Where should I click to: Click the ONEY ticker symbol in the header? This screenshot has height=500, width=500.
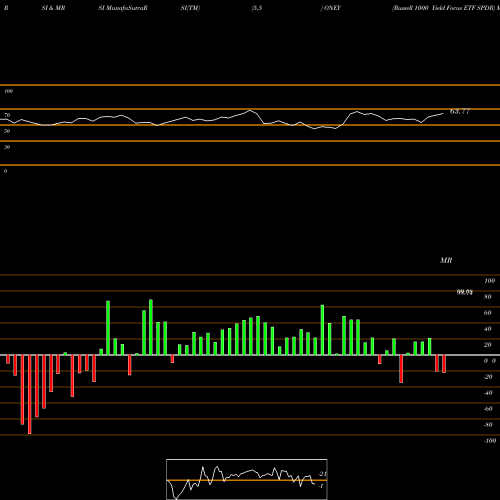[x=332, y=8]
